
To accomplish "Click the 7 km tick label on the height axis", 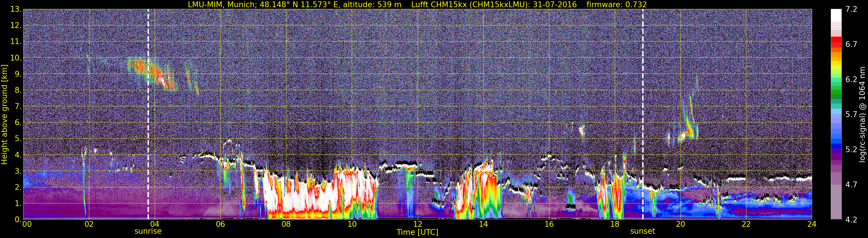I will click(18, 107).
